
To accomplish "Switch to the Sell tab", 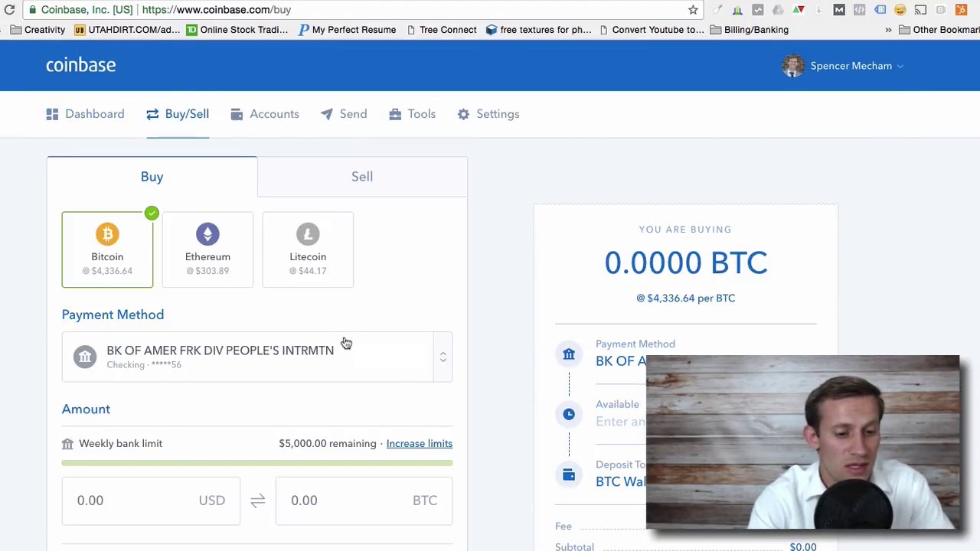I will point(362,177).
